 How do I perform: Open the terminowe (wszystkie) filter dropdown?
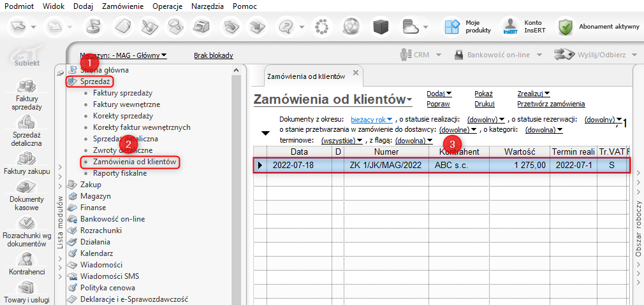(x=342, y=141)
